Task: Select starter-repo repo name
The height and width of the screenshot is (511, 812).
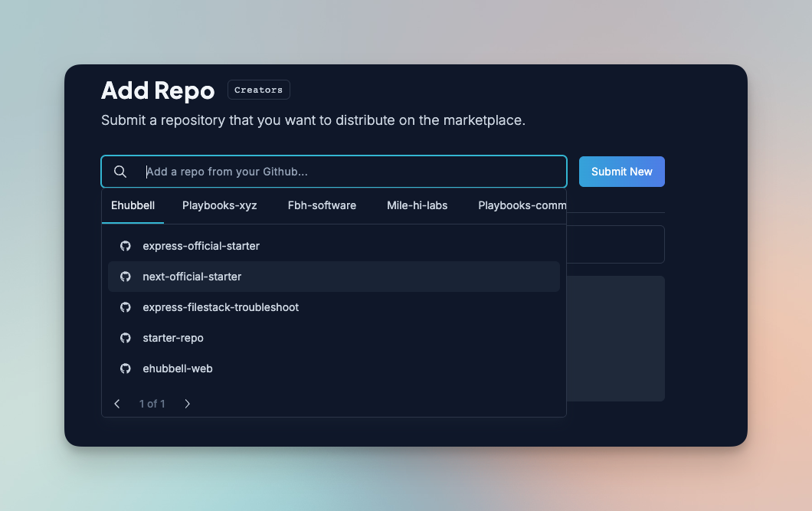Action: 173,338
